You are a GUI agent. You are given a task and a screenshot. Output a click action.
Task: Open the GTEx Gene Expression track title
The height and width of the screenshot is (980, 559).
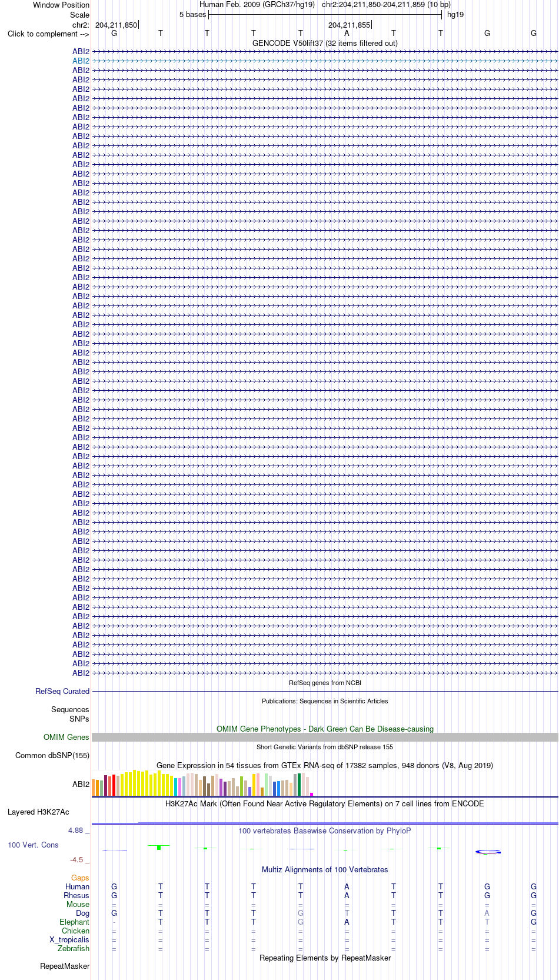(x=325, y=765)
